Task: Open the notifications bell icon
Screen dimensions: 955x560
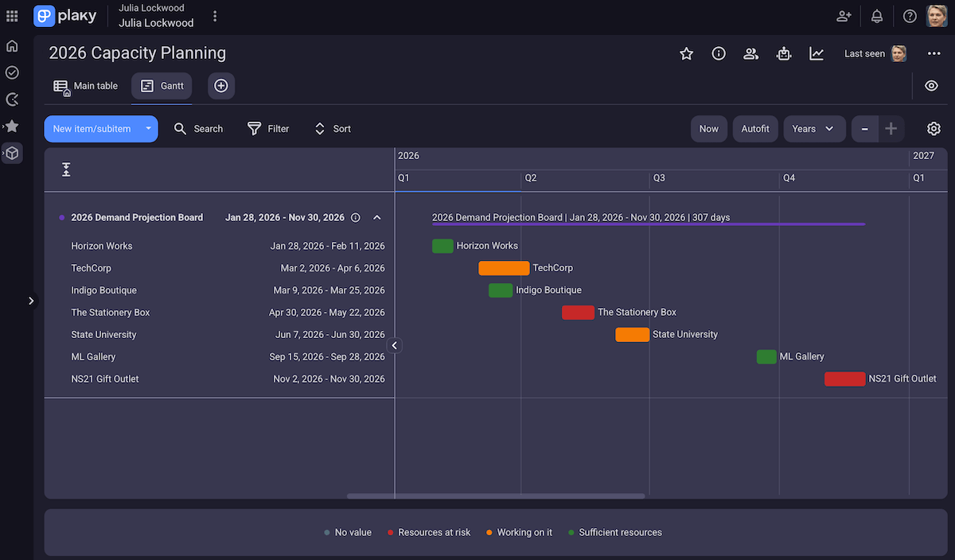Action: pos(875,16)
